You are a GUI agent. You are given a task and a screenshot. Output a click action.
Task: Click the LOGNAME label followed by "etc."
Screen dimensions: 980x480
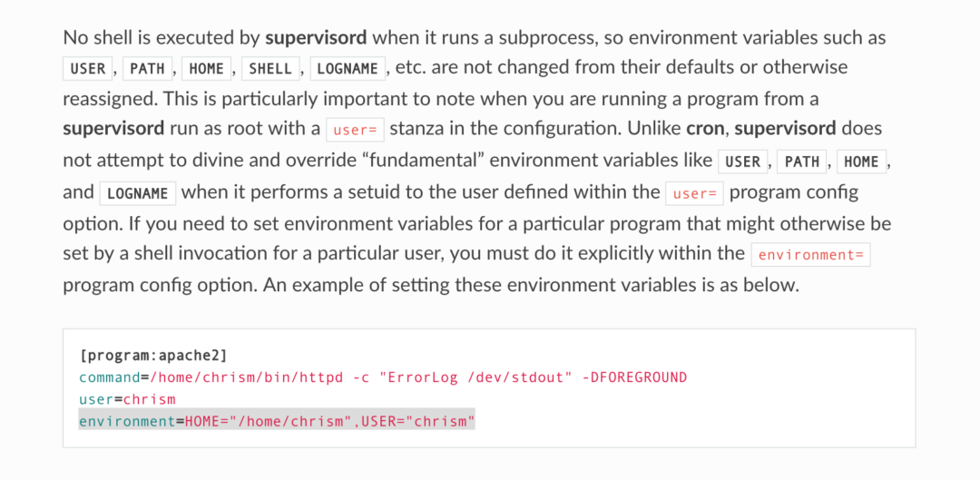[x=348, y=68]
